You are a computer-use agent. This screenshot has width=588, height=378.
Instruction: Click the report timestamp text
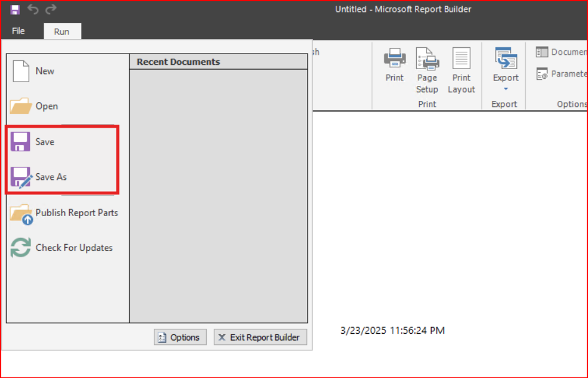pos(392,331)
